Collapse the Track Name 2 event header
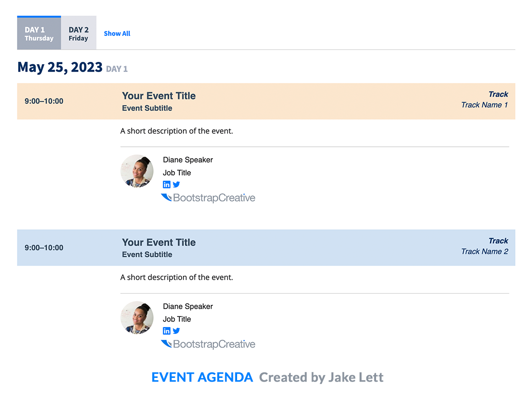The height and width of the screenshot is (399, 532). coord(266,248)
